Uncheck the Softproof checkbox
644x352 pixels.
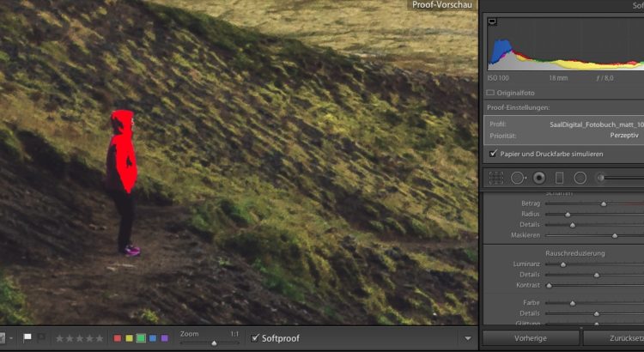[x=254, y=338]
